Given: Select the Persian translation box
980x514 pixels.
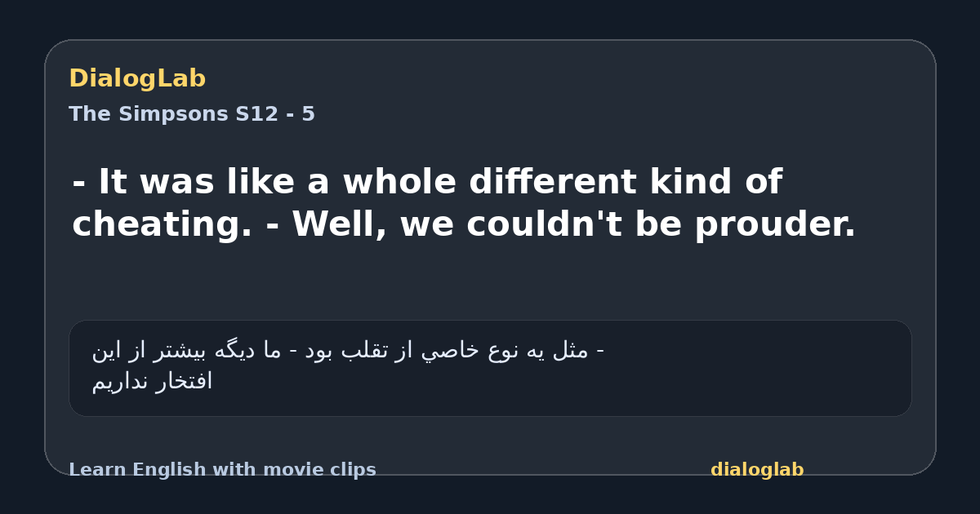Looking at the screenshot, I should (x=490, y=368).
